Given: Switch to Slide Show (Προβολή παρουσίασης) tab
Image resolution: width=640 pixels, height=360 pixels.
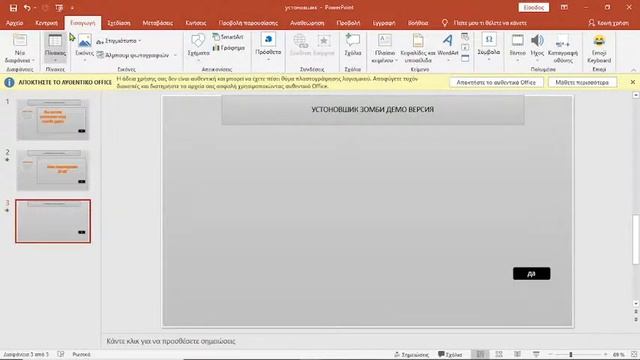Looking at the screenshot, I should [x=248, y=23].
